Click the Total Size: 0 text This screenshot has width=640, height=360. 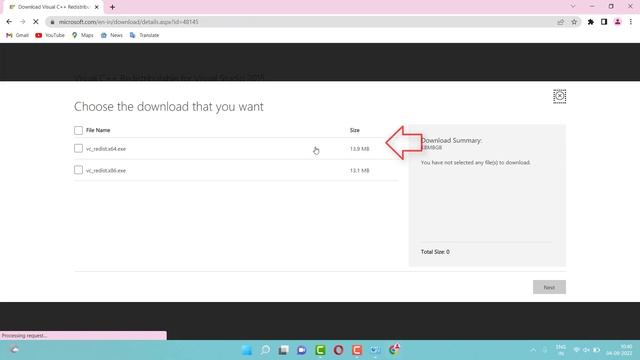[435, 252]
